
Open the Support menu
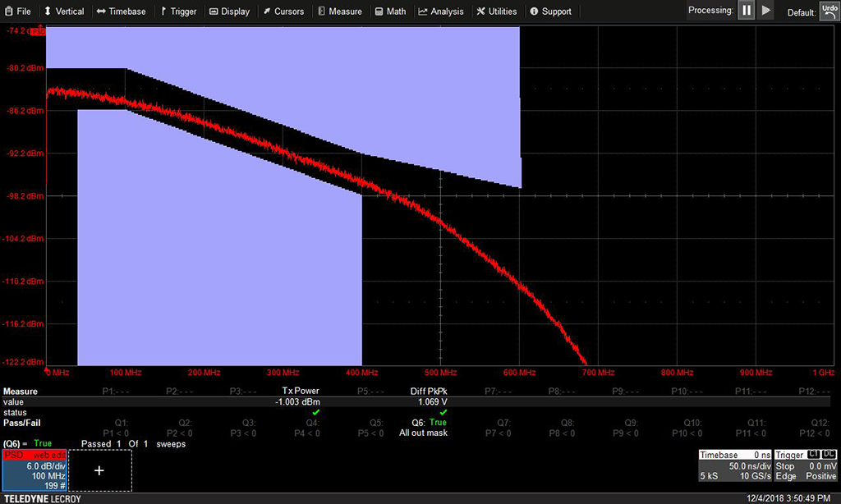point(550,11)
